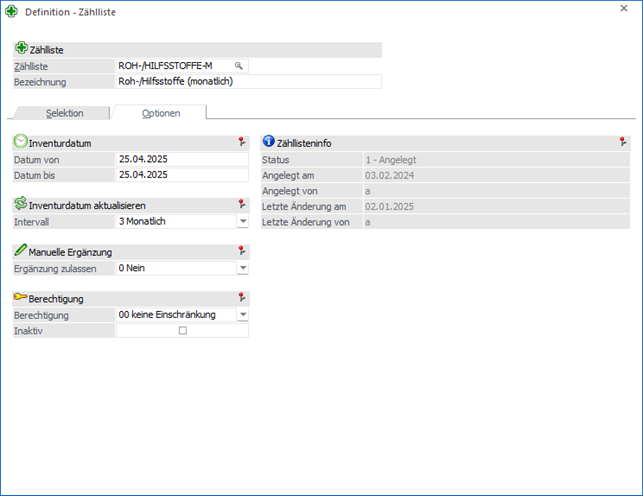The height and width of the screenshot is (496, 643).
Task: Click the magnifier search icon in Zählliste field
Action: point(239,65)
